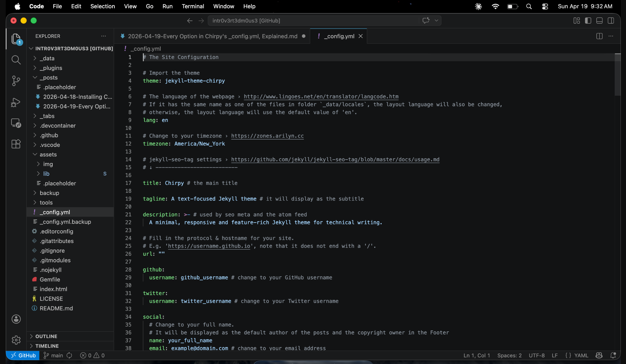Screen dimensions: 626x364
Task: Open the zones.arilyn.cc link
Action: pyautogui.click(x=267, y=136)
